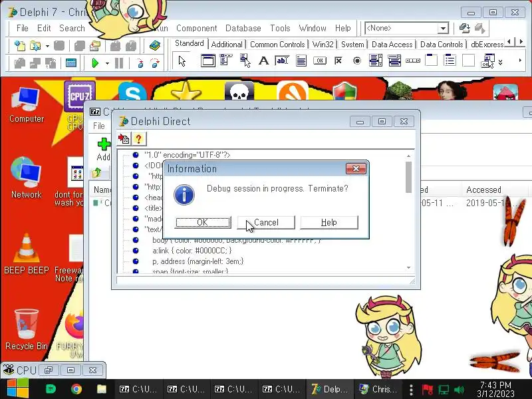
Task: Select the Edit component icon
Action: [x=282, y=61]
